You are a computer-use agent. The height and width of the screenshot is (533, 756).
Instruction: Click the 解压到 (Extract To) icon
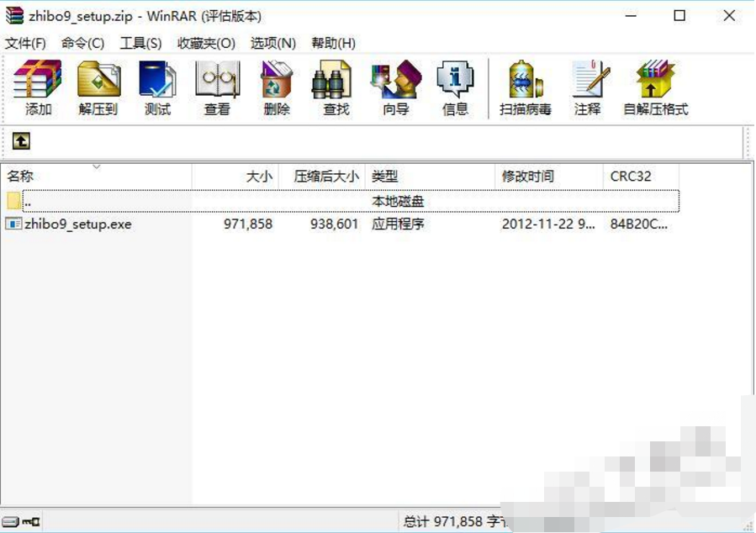coord(98,88)
